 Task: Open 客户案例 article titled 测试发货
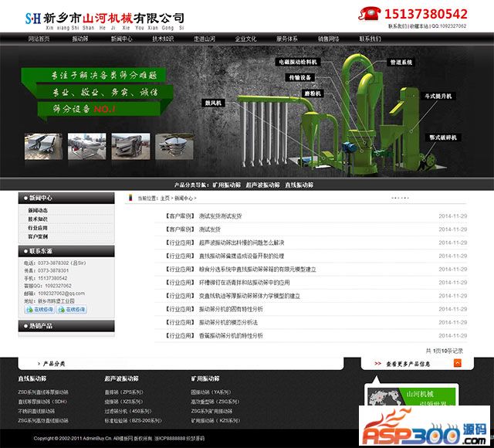coord(209,229)
